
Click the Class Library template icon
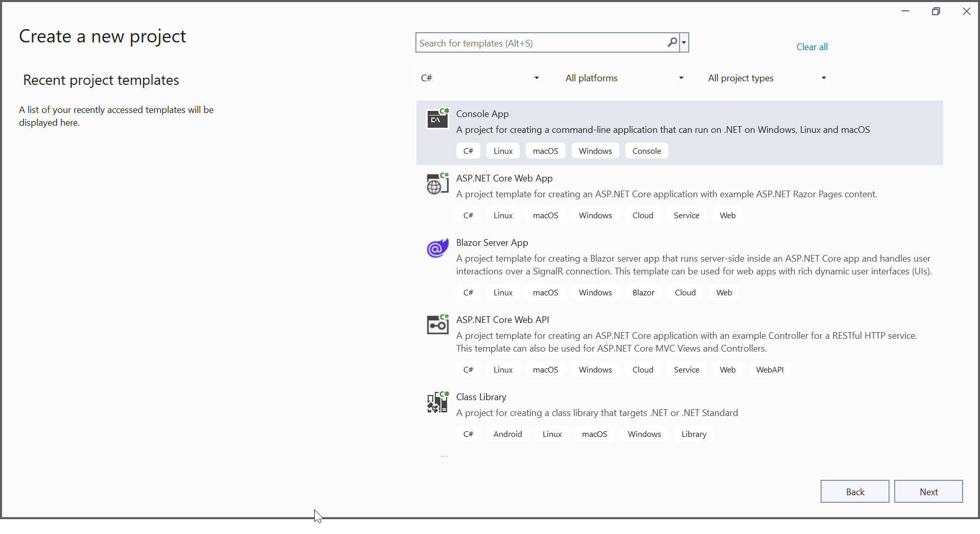(438, 402)
